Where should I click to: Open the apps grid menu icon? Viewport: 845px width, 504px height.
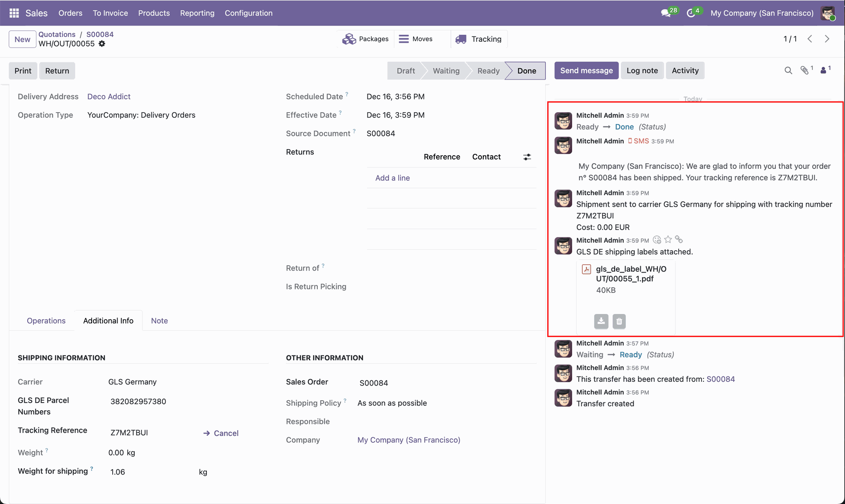14,13
